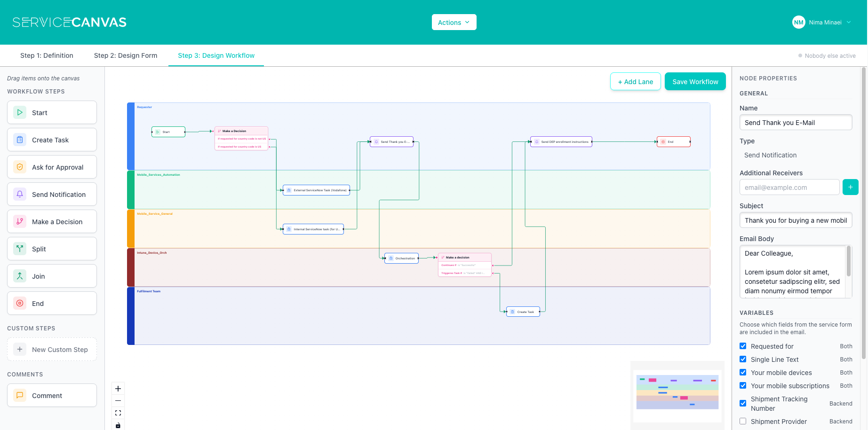Open the Actions dropdown menu
Screen dimensions: 868x430
pos(454,23)
